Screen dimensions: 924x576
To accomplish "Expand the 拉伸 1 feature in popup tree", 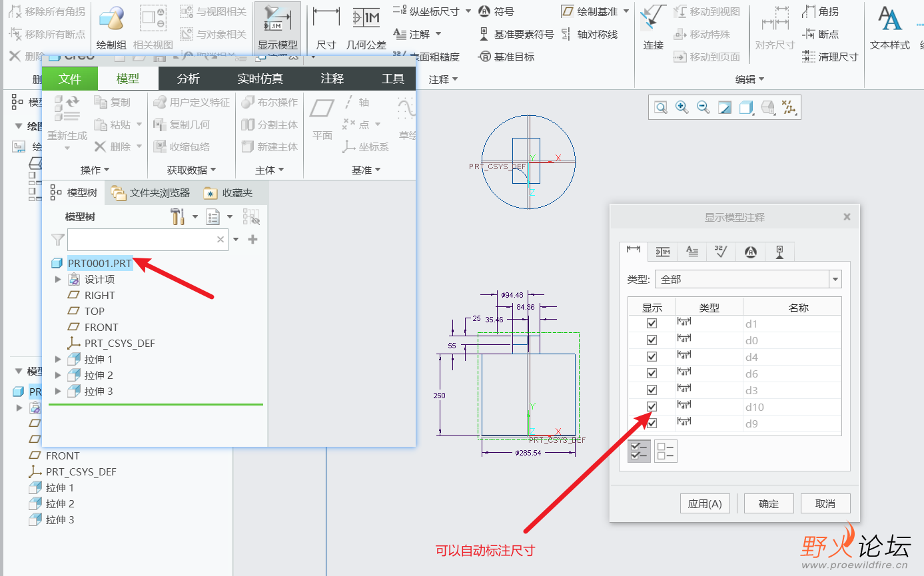I will point(58,360).
